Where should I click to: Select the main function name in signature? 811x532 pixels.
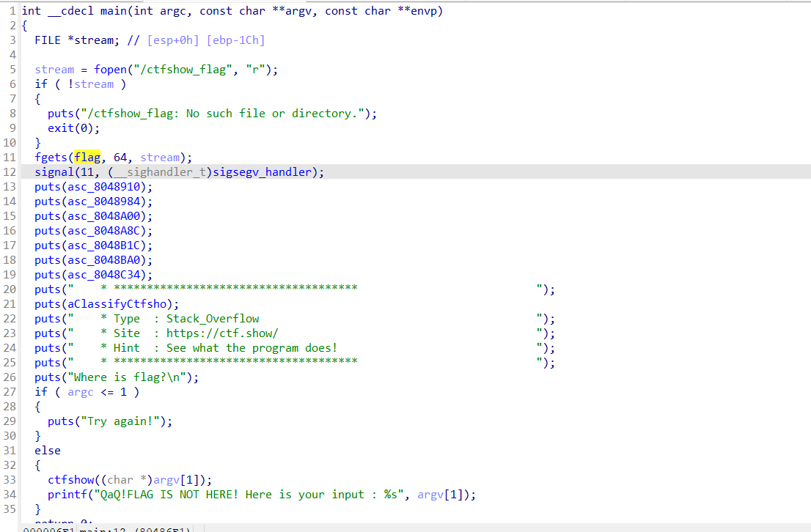click(x=92, y=11)
